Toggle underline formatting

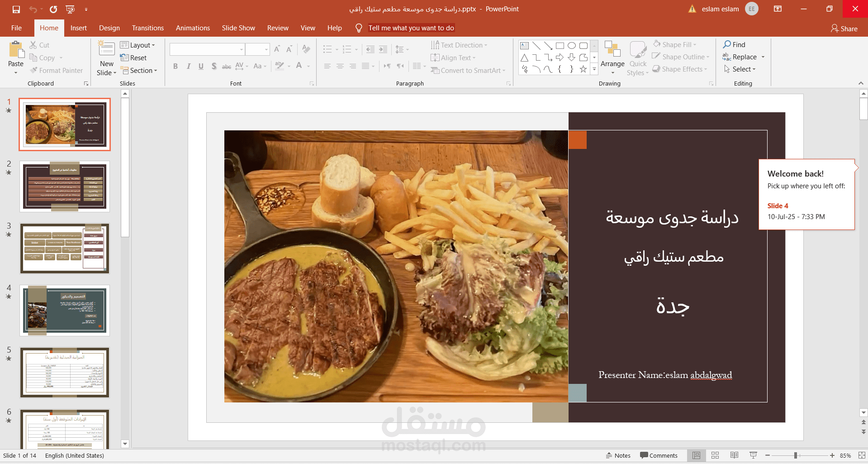pos(201,66)
